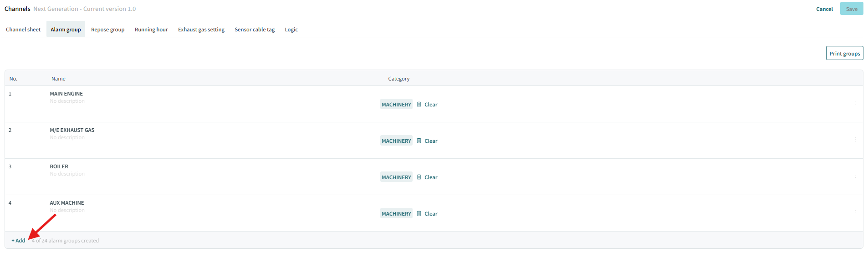Click the trash icon in M/E EXHAUST GAS row
Viewport: 868px width, 267px height.
pos(419,141)
